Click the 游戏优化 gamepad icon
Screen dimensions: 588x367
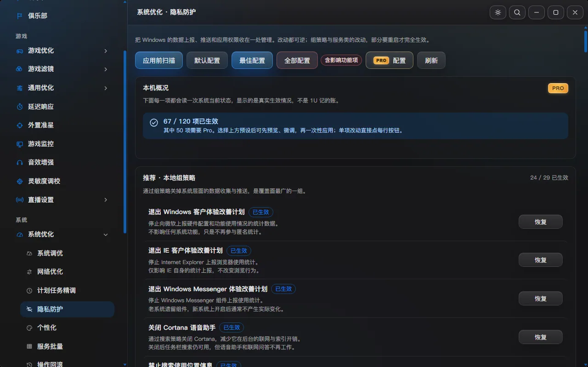click(19, 51)
